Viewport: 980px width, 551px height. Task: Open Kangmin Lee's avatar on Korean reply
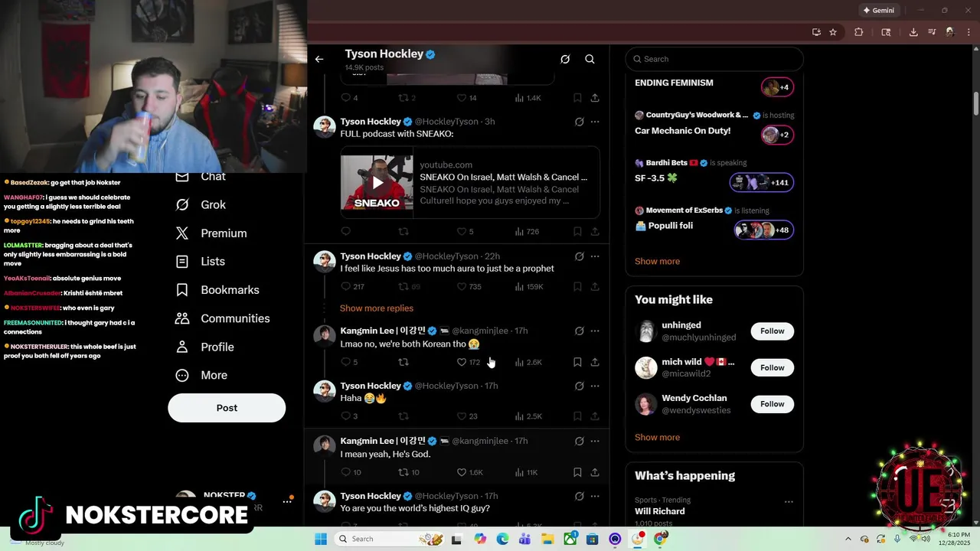coord(325,336)
